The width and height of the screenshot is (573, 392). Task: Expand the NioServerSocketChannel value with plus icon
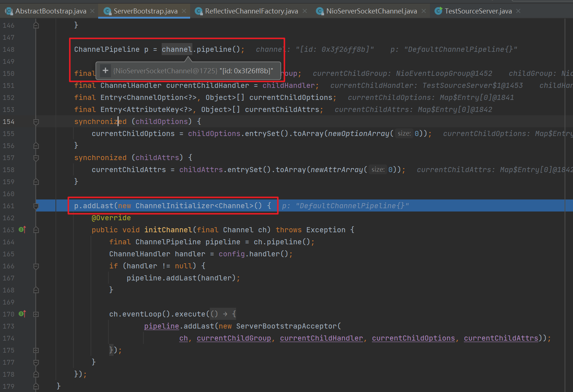[105, 71]
